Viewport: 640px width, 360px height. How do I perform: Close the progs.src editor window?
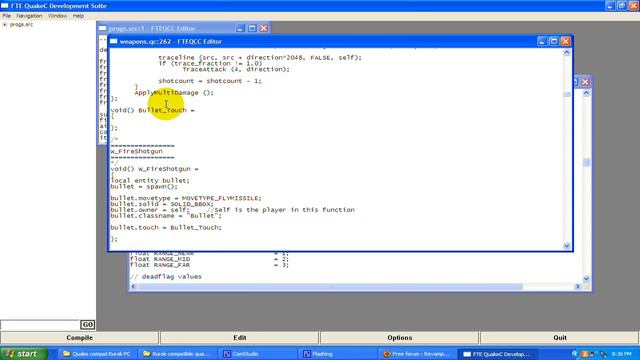click(264, 28)
